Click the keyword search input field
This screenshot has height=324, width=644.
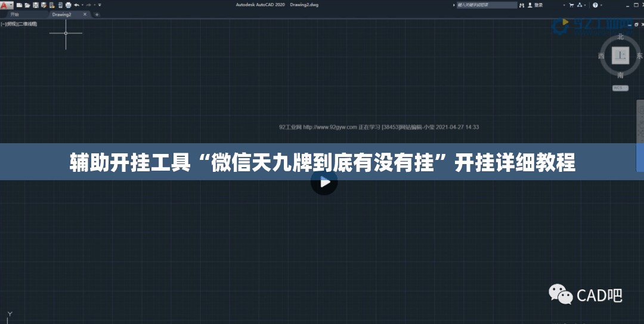[x=487, y=5]
